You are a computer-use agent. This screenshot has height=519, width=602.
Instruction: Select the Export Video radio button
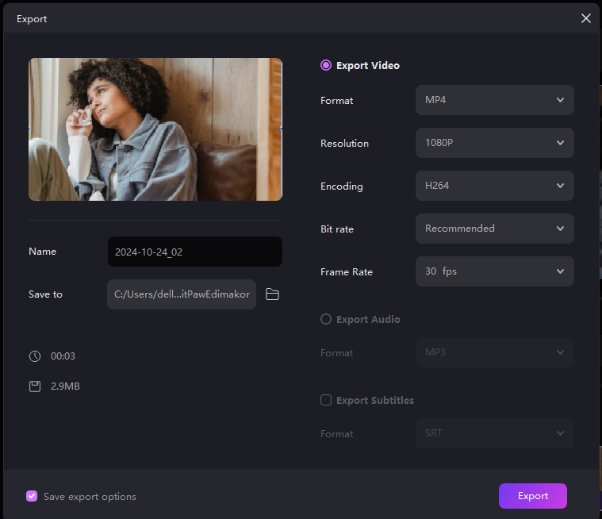(326, 66)
